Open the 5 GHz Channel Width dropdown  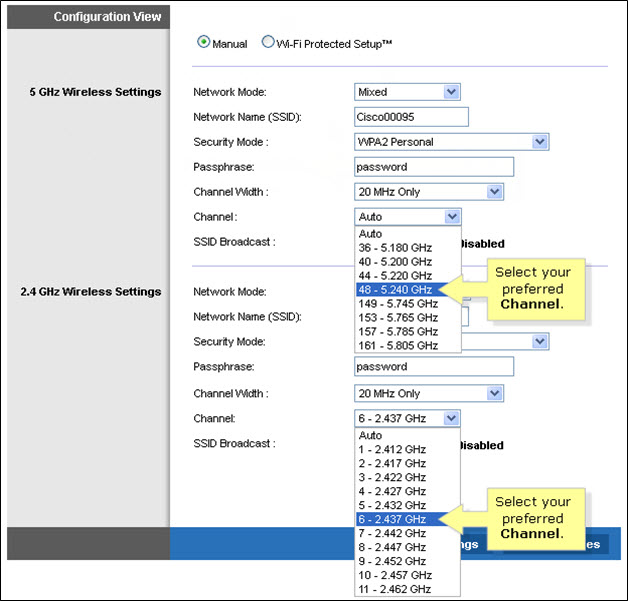click(428, 192)
